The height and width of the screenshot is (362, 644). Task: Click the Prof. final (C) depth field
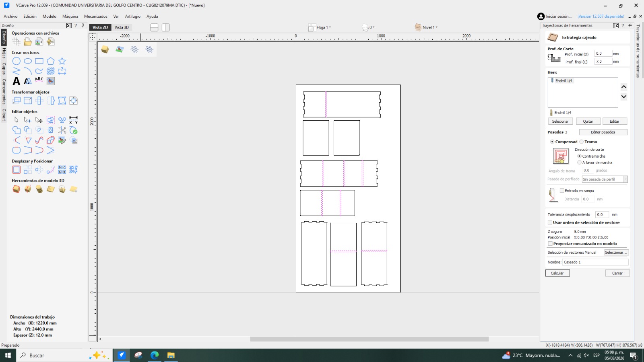point(603,62)
